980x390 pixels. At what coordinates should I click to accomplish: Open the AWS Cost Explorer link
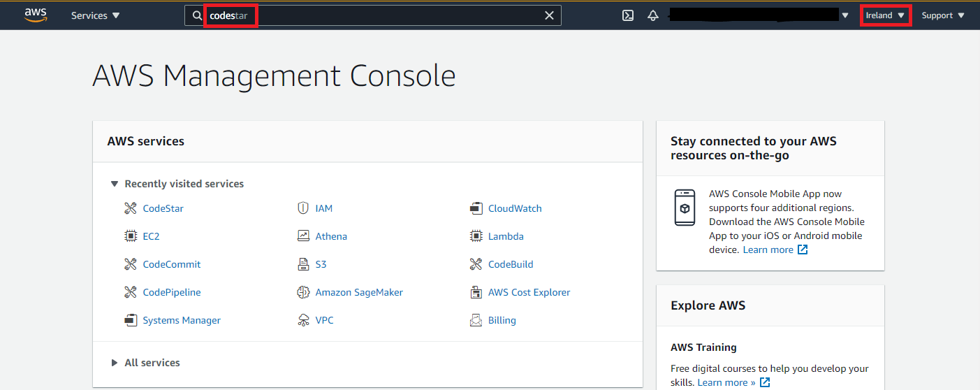[529, 292]
